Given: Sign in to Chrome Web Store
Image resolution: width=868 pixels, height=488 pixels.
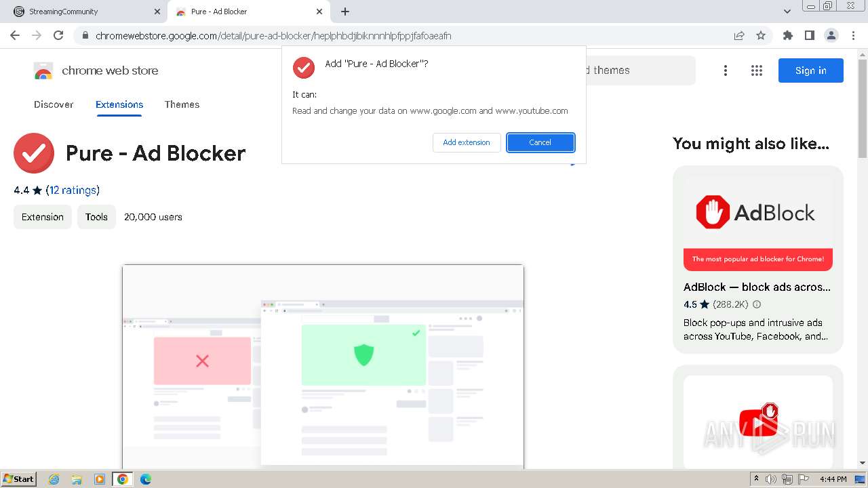Looking at the screenshot, I should pyautogui.click(x=811, y=70).
